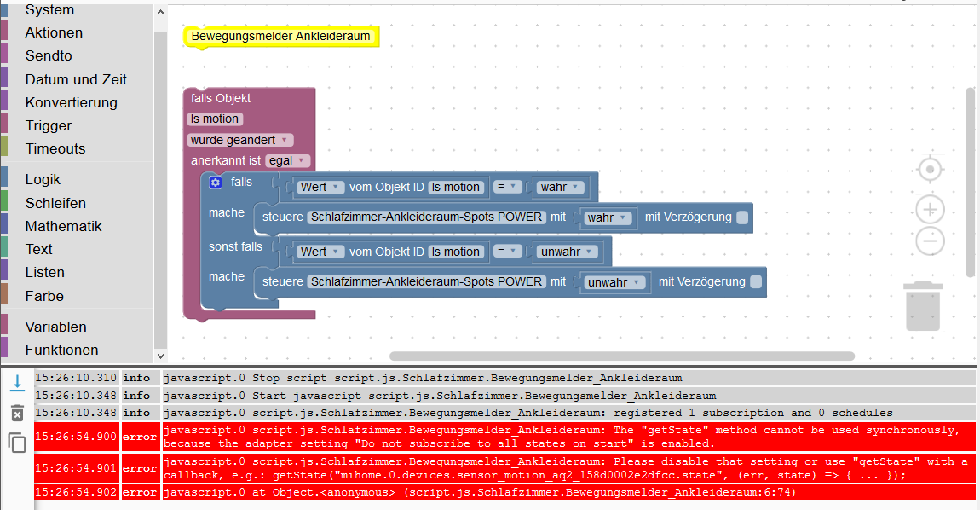The image size is (980, 510).
Task: Open 'unwahr' dropdown in the second steuere block
Action: (x=614, y=282)
